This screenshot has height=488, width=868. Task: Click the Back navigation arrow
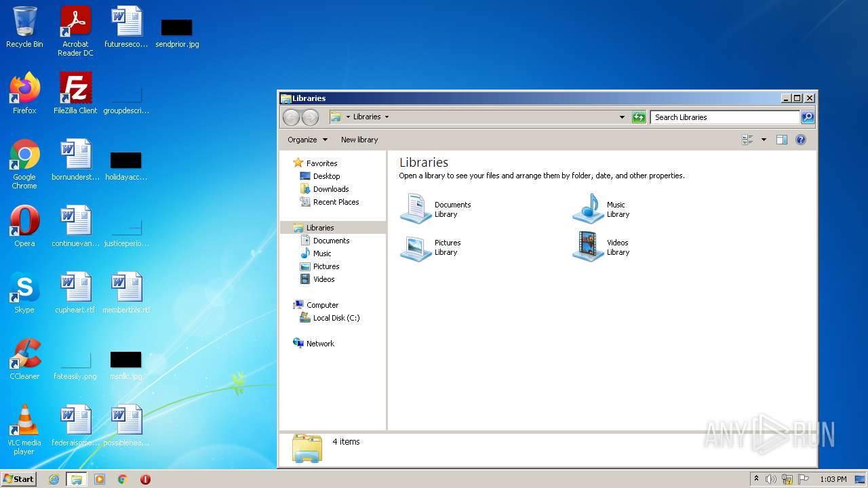[291, 117]
